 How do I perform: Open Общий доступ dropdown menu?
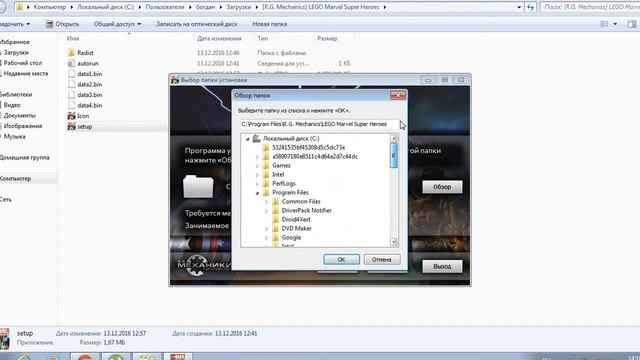click(118, 24)
